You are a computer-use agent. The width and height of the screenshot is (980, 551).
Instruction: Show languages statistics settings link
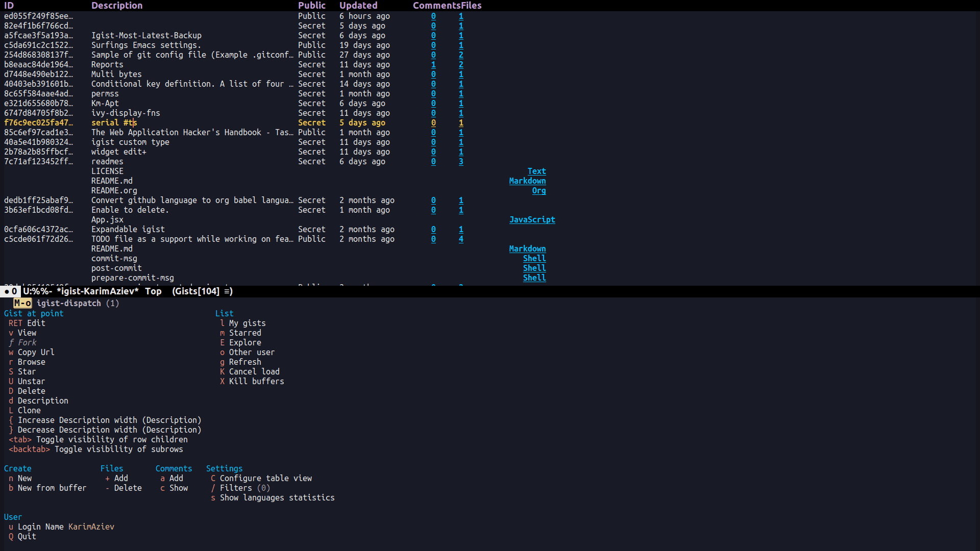click(277, 497)
